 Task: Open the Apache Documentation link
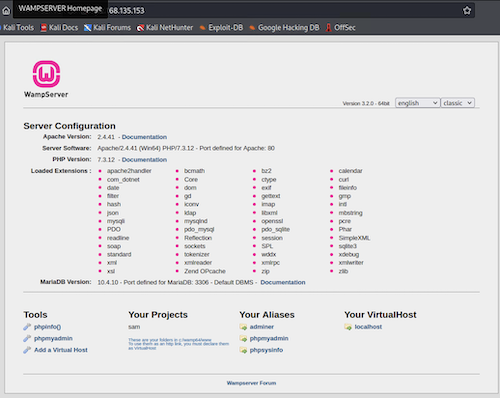point(144,137)
